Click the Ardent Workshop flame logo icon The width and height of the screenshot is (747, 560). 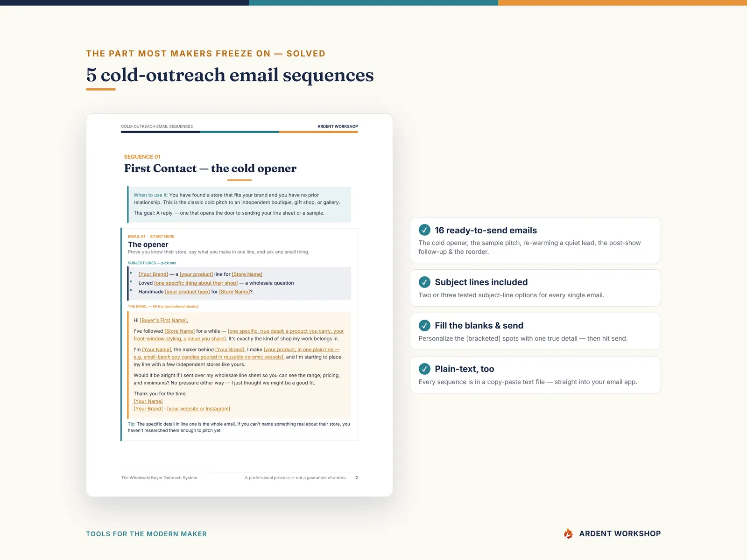point(568,533)
